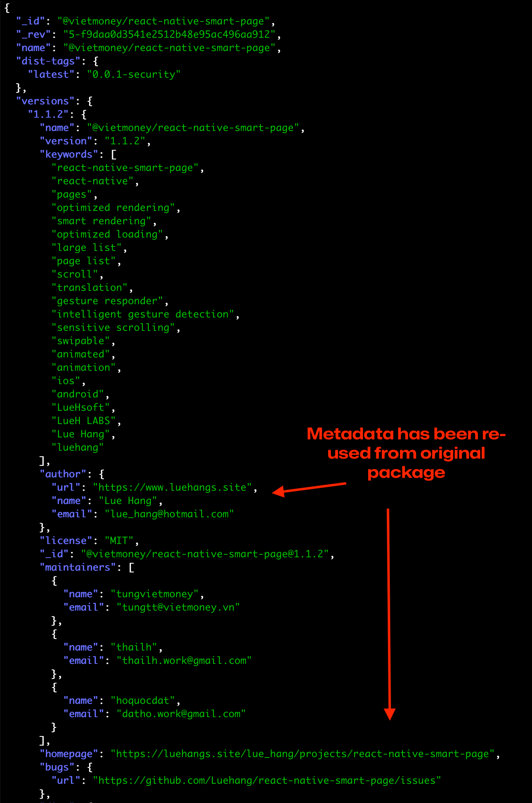This screenshot has width=532, height=803.
Task: Click the last keyword "luehang"
Action: (x=78, y=447)
